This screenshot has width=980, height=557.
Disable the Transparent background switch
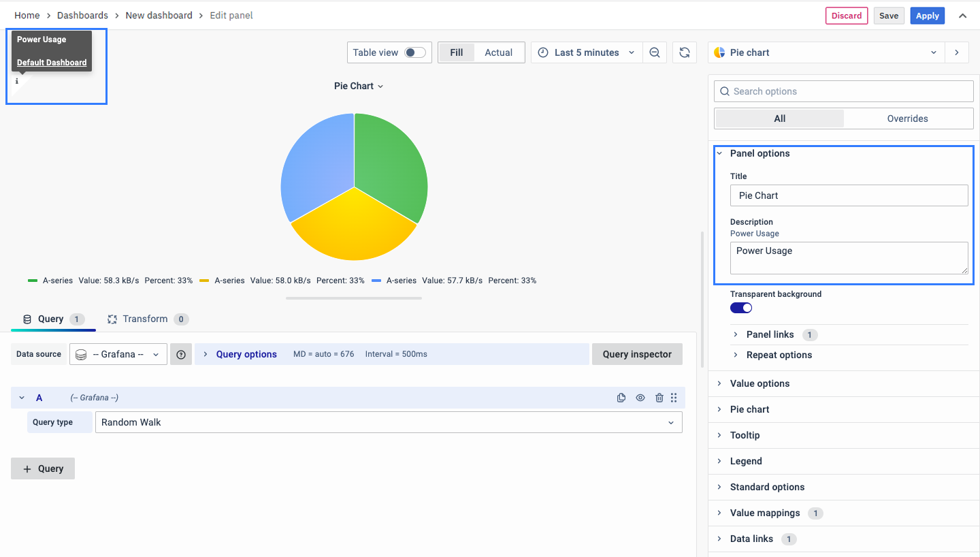point(741,308)
